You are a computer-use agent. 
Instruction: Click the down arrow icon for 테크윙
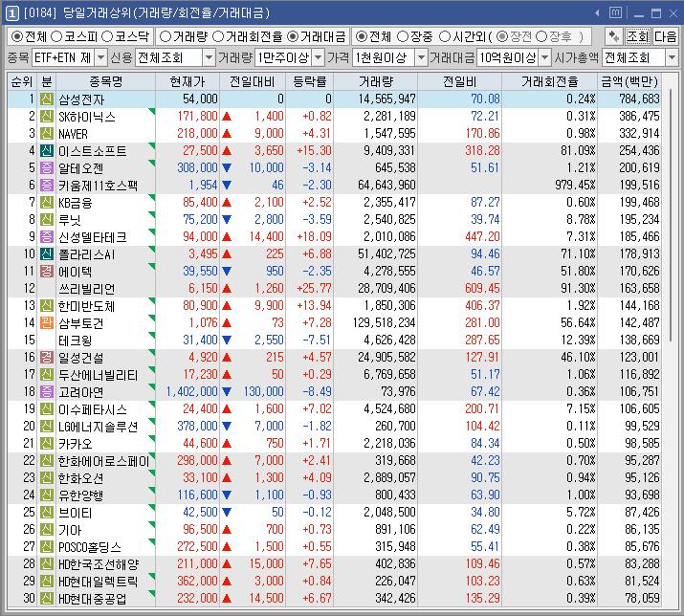[x=227, y=340]
